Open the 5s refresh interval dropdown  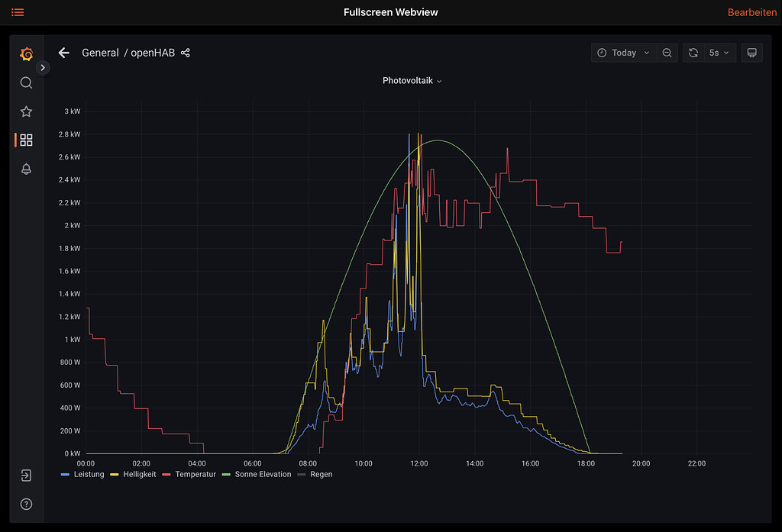(x=719, y=53)
